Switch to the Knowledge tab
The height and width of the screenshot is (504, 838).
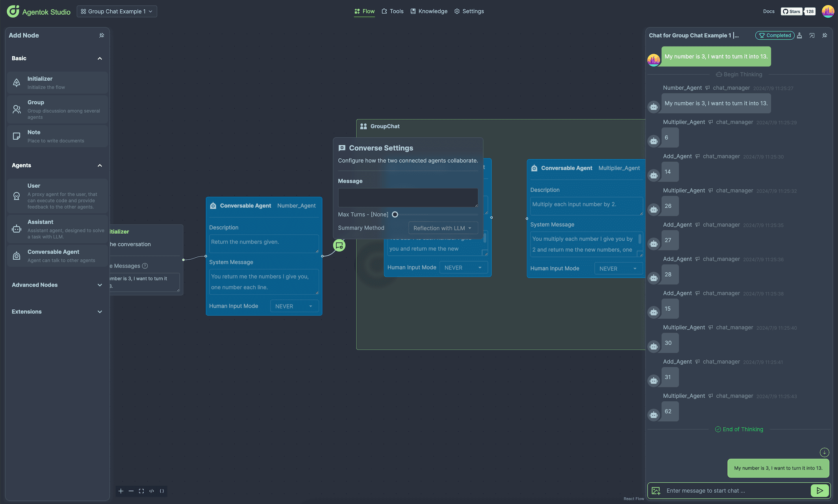pos(429,11)
